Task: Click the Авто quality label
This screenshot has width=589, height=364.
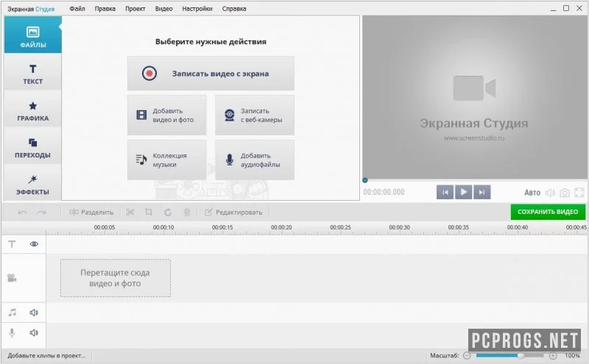Action: [532, 193]
